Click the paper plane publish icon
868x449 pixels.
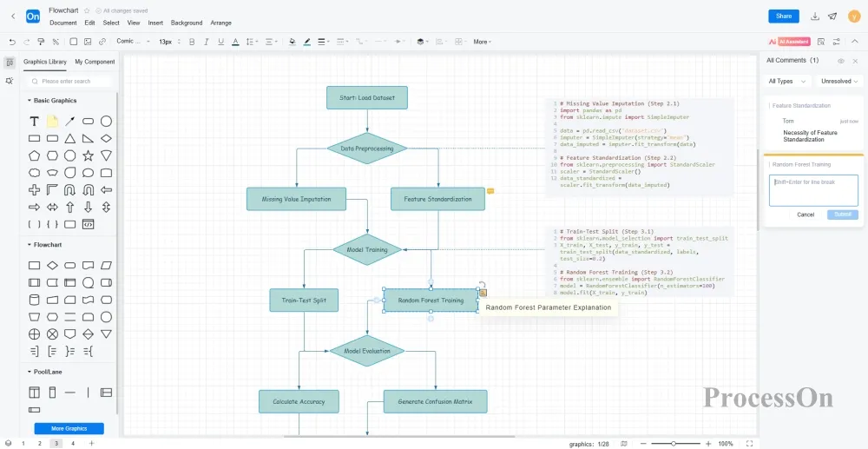(832, 16)
